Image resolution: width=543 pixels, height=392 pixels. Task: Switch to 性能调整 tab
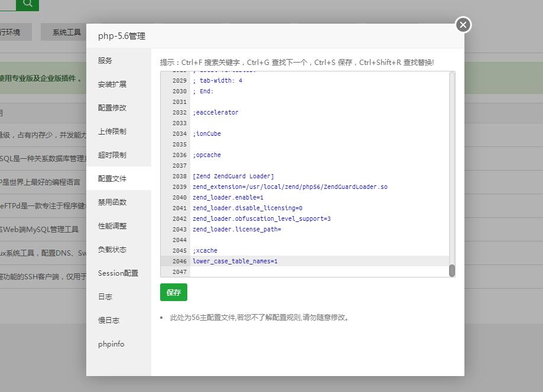(x=112, y=226)
